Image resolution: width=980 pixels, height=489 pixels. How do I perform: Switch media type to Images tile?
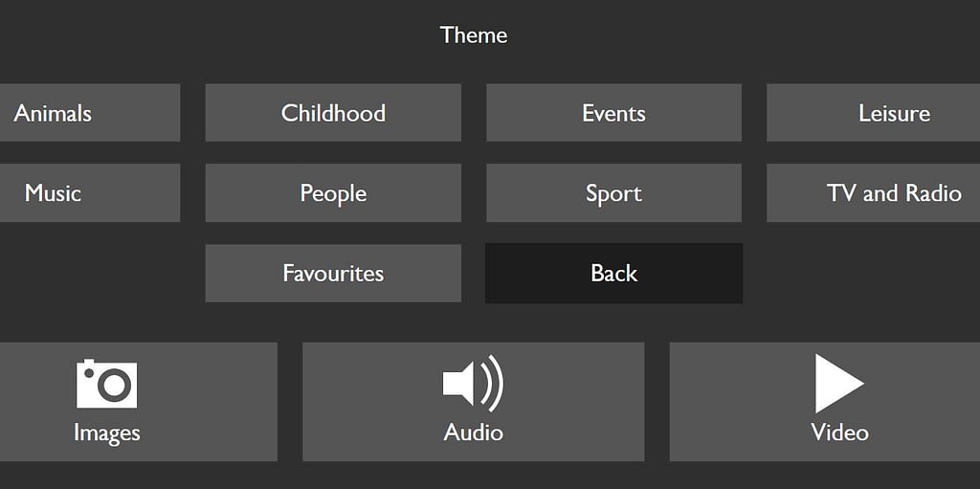click(138, 402)
